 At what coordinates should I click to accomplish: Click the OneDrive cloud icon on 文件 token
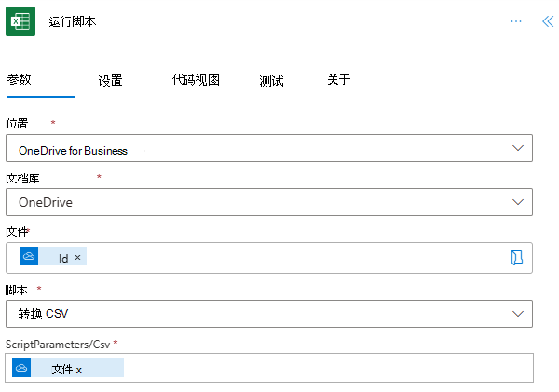[x=21, y=368]
